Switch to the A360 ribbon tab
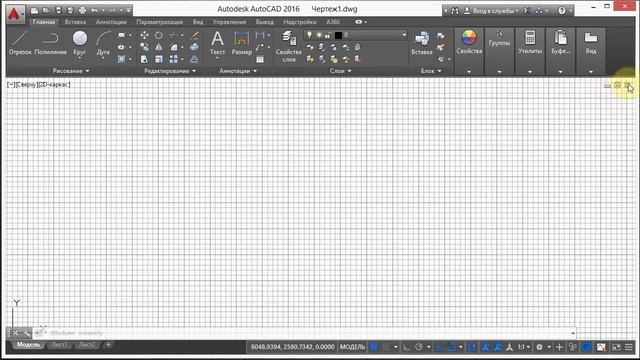 333,22
